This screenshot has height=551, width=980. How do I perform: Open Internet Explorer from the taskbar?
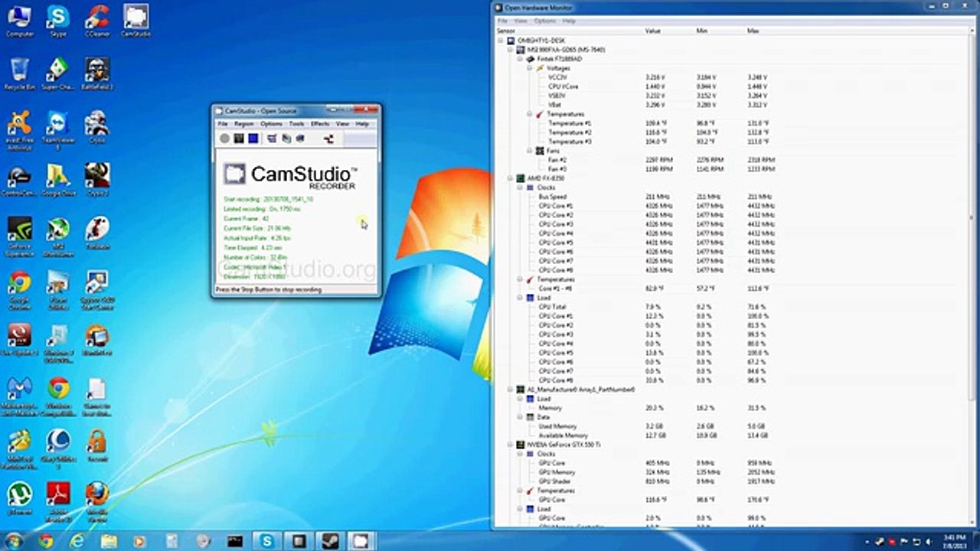tap(77, 541)
